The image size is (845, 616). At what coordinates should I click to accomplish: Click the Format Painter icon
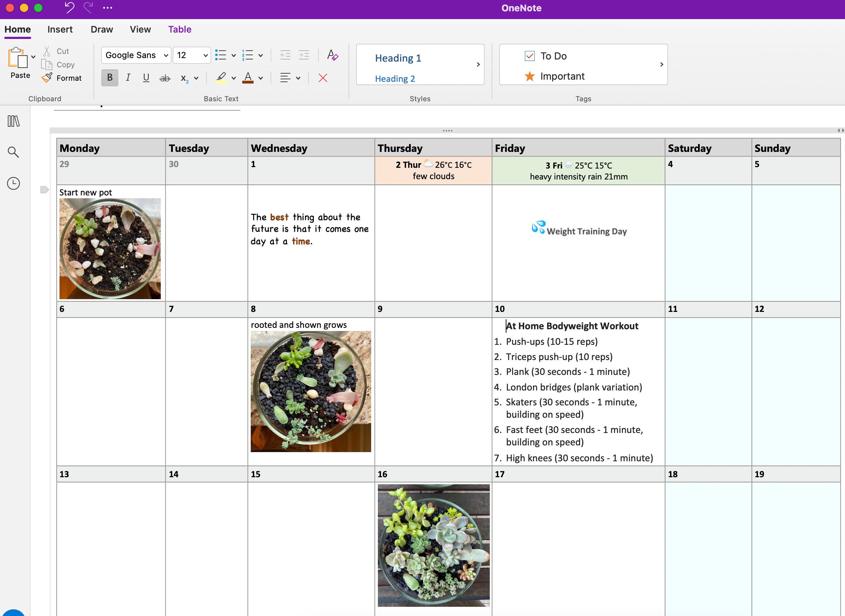(x=47, y=78)
